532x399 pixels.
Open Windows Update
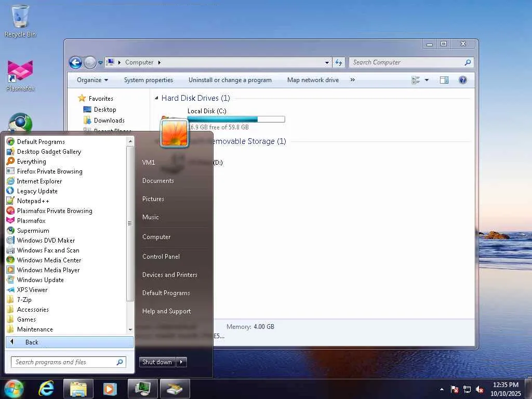pyautogui.click(x=35, y=280)
